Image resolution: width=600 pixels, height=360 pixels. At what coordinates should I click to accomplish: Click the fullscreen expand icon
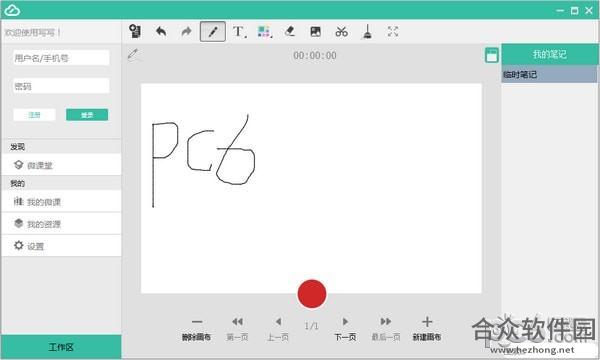[393, 31]
